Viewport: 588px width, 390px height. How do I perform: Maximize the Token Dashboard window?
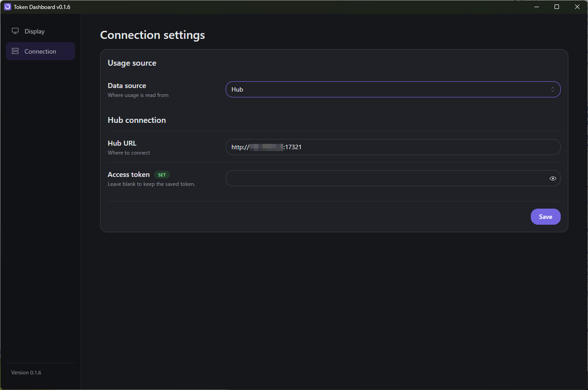point(557,7)
